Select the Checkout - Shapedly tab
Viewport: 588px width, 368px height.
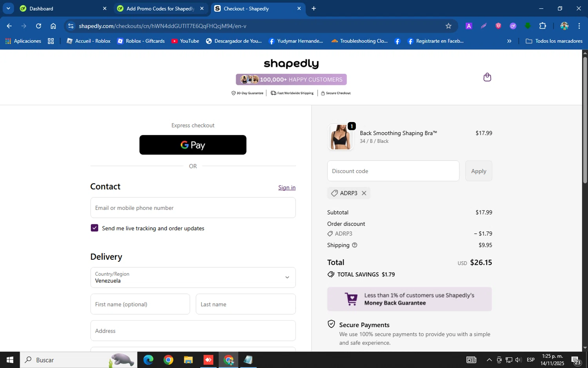(x=258, y=9)
